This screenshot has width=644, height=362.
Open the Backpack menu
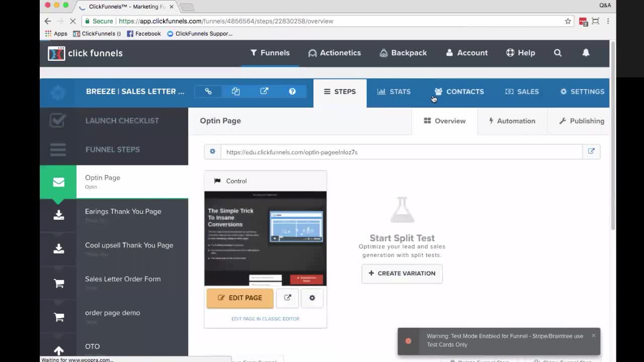click(403, 53)
